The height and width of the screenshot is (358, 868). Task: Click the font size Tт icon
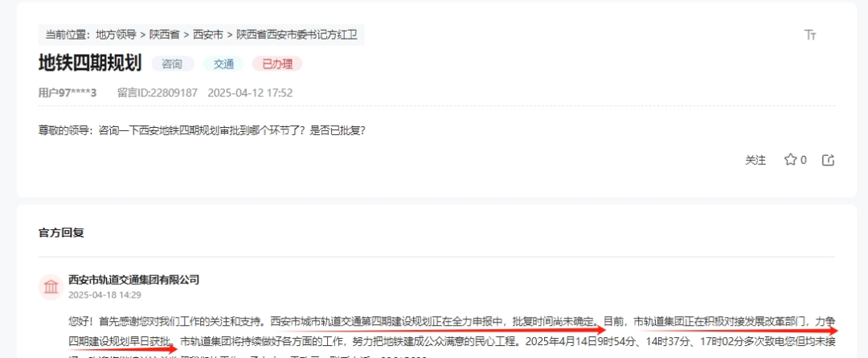click(810, 35)
